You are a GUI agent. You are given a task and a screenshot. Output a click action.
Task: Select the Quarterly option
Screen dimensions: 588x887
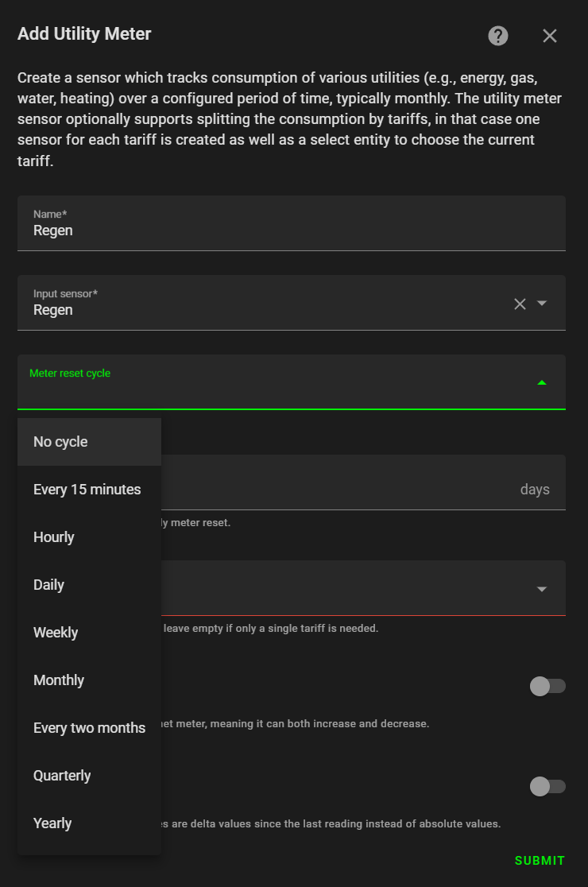click(89, 776)
